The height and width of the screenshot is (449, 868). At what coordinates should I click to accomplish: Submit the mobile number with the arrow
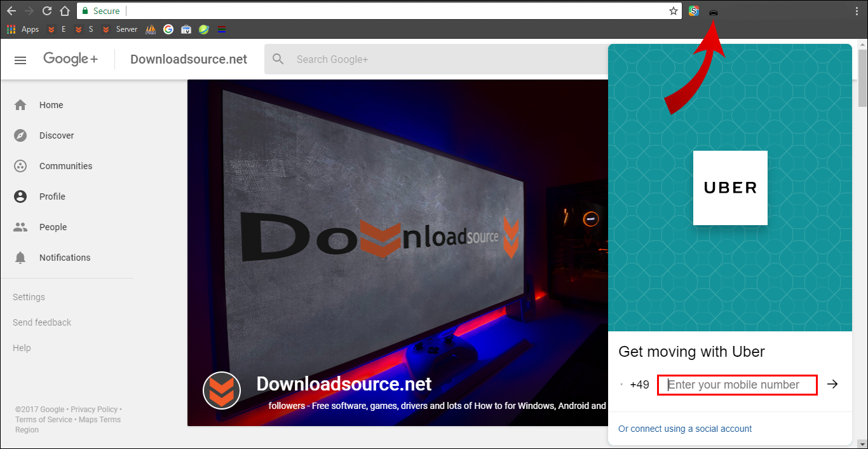832,384
